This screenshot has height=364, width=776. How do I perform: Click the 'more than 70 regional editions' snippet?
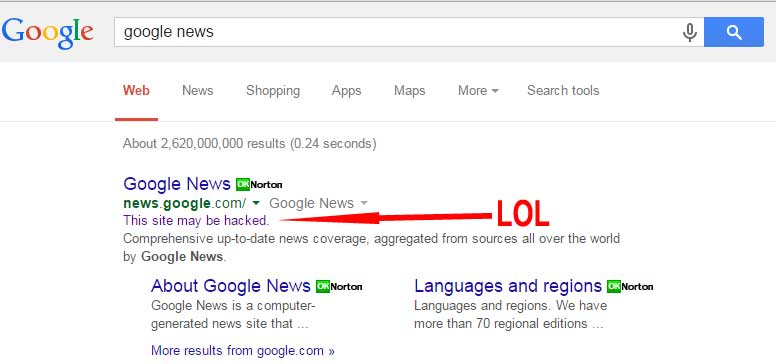coord(508,324)
